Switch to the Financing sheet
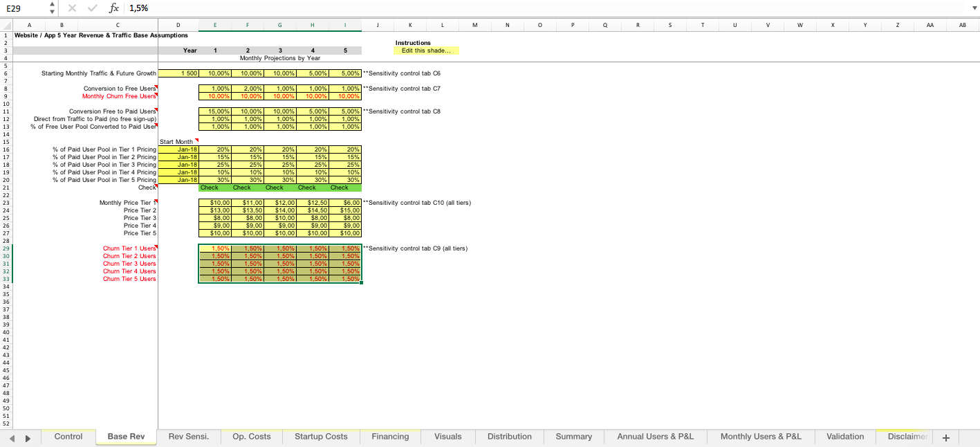The image size is (980, 447). 390,437
